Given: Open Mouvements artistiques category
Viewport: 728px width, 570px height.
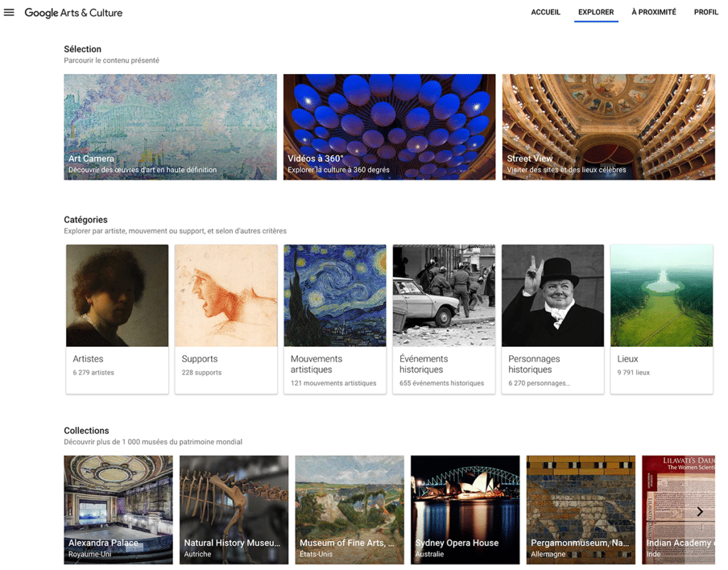Looking at the screenshot, I should tap(336, 319).
